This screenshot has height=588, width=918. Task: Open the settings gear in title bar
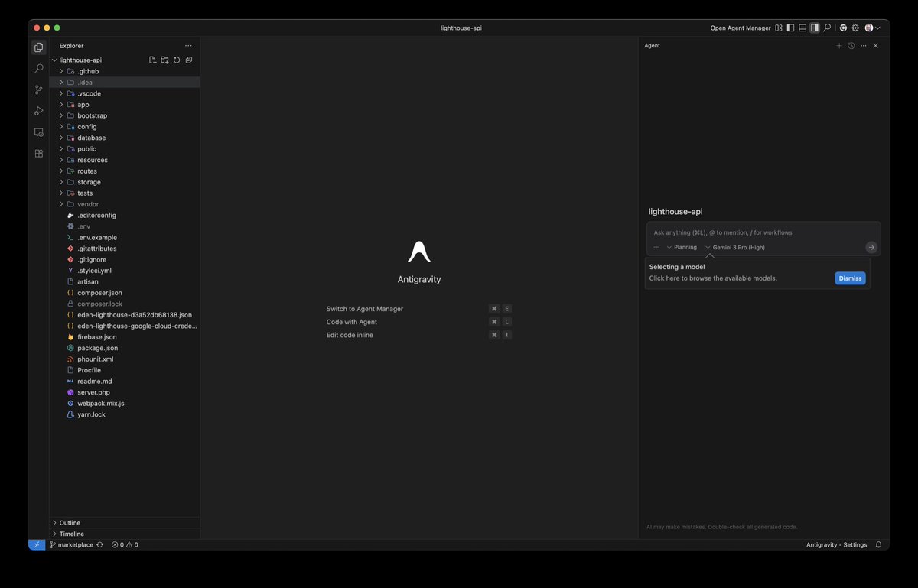[x=855, y=28]
